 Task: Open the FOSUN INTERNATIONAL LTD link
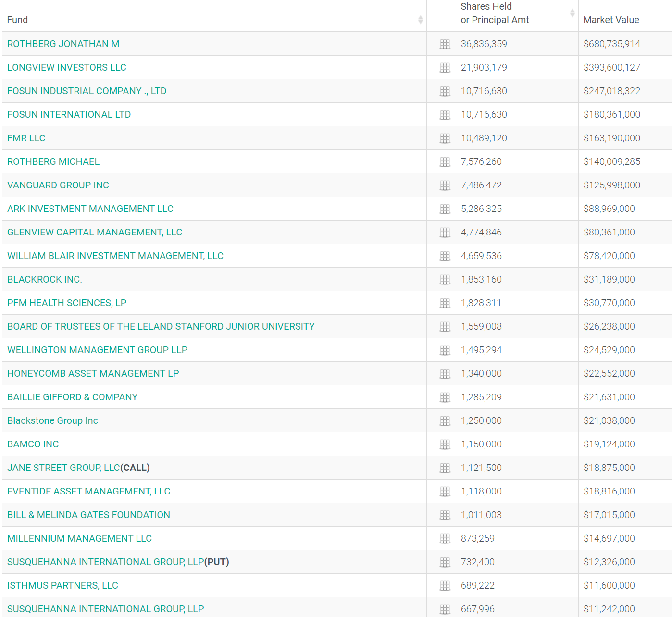69,114
